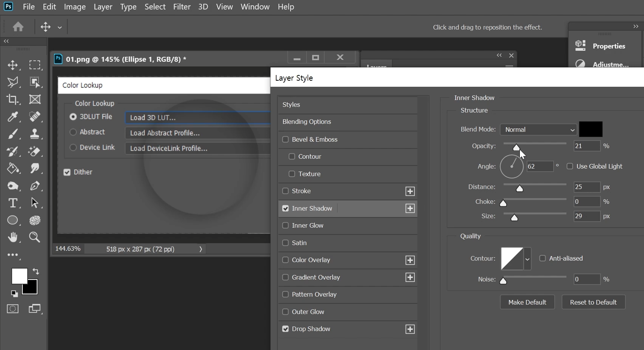Select the Rectangular Marquee tool

point(35,65)
